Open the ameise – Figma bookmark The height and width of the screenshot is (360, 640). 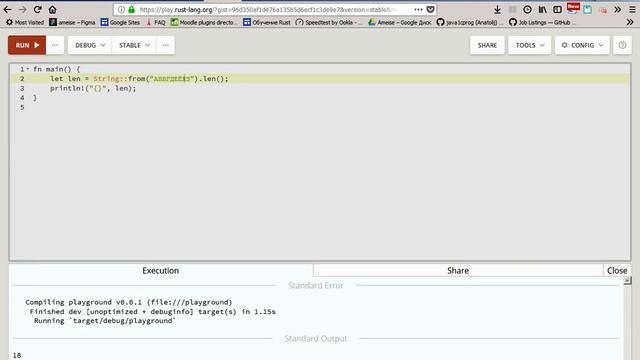(x=72, y=22)
